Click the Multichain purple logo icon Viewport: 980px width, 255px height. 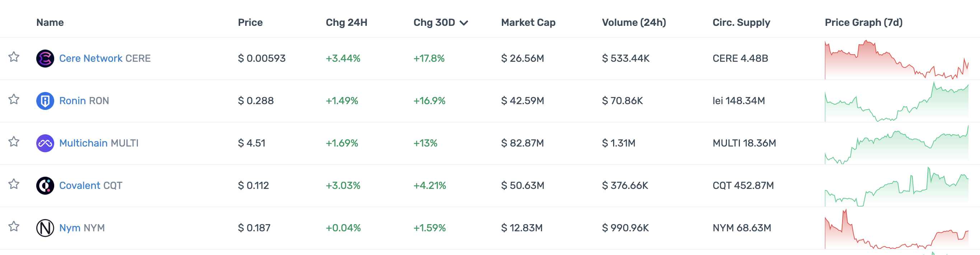tap(45, 143)
